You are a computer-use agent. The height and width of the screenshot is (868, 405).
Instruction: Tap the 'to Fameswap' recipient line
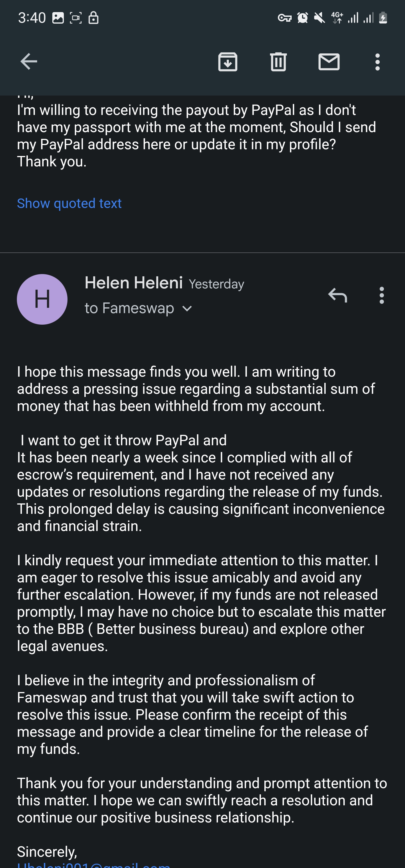pos(129,308)
